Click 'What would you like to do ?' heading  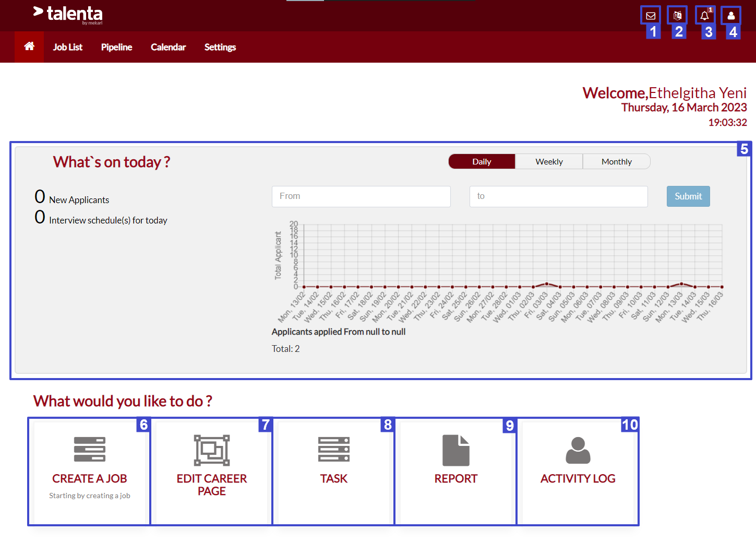(123, 401)
